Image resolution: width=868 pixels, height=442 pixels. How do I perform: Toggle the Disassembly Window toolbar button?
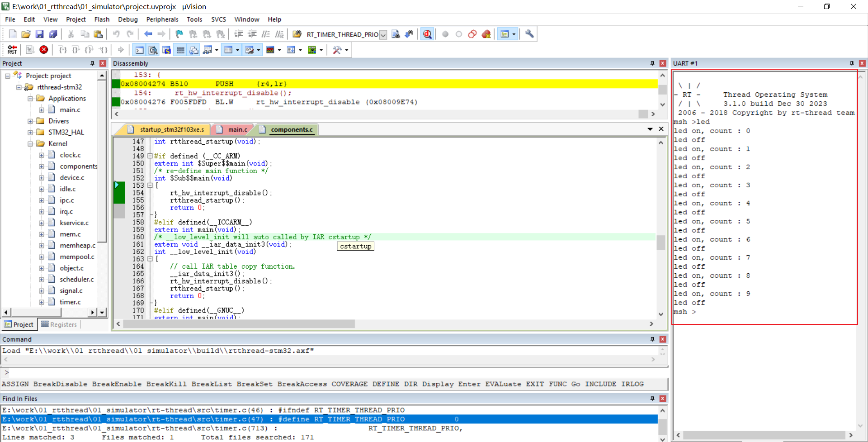click(153, 50)
